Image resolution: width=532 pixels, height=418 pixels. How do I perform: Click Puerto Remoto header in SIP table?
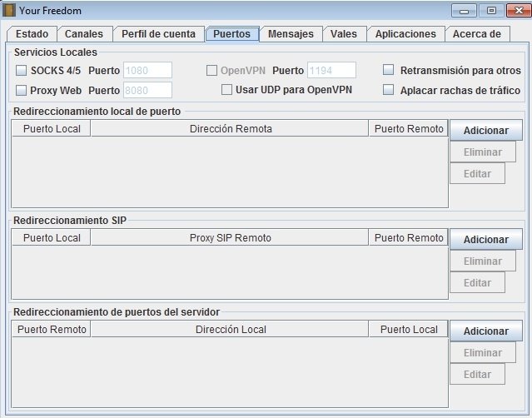click(409, 238)
